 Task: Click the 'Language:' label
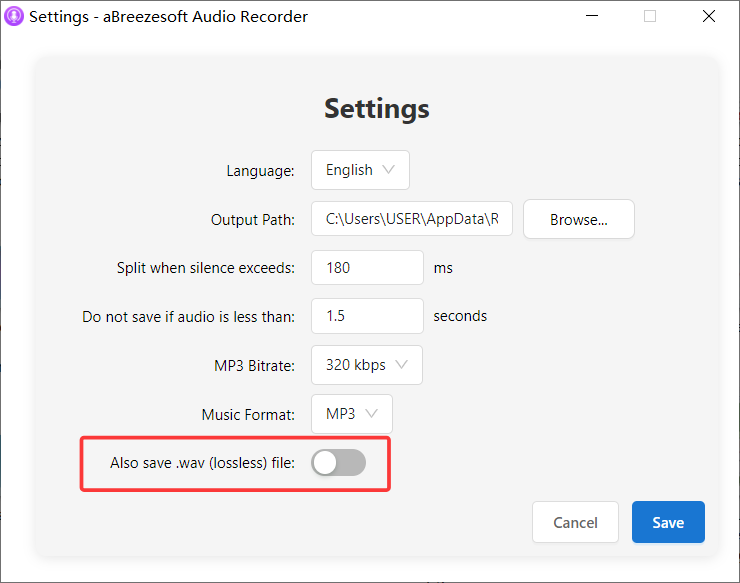[261, 170]
